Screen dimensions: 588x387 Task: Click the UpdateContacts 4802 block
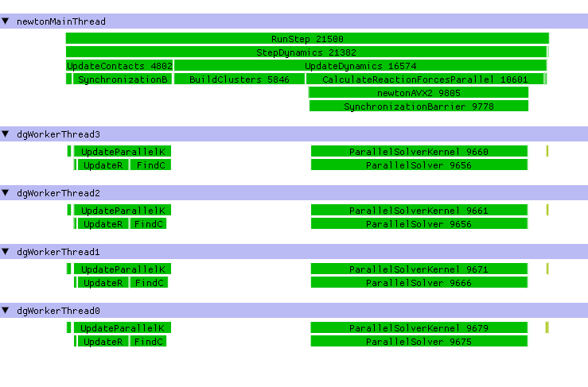click(x=119, y=66)
